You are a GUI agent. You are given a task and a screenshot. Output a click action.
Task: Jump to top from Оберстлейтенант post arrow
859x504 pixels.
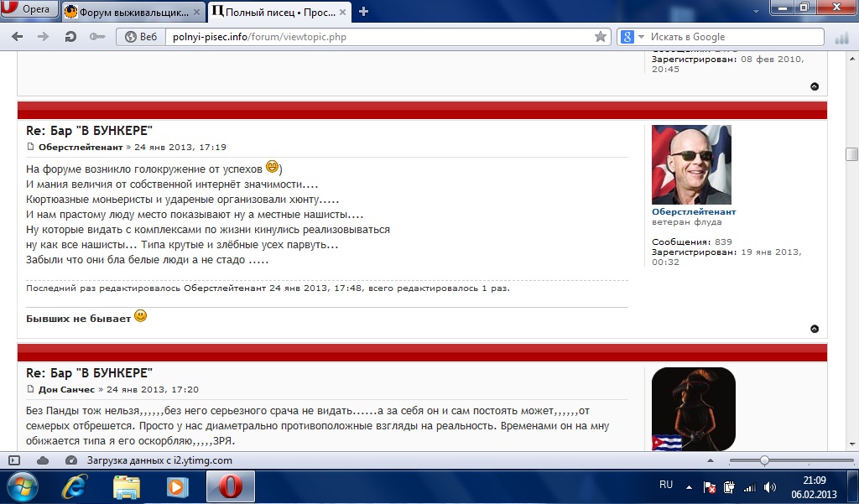tap(814, 329)
